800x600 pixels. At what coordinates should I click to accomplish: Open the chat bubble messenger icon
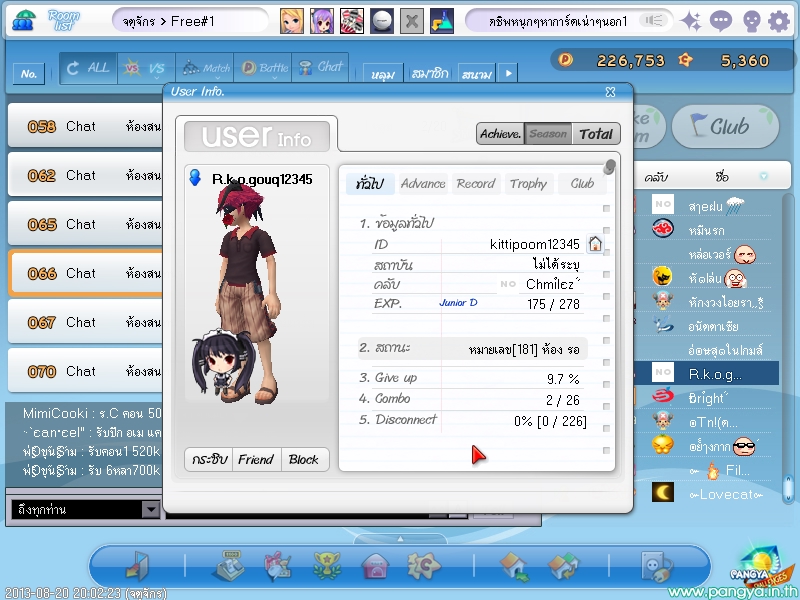coord(720,21)
